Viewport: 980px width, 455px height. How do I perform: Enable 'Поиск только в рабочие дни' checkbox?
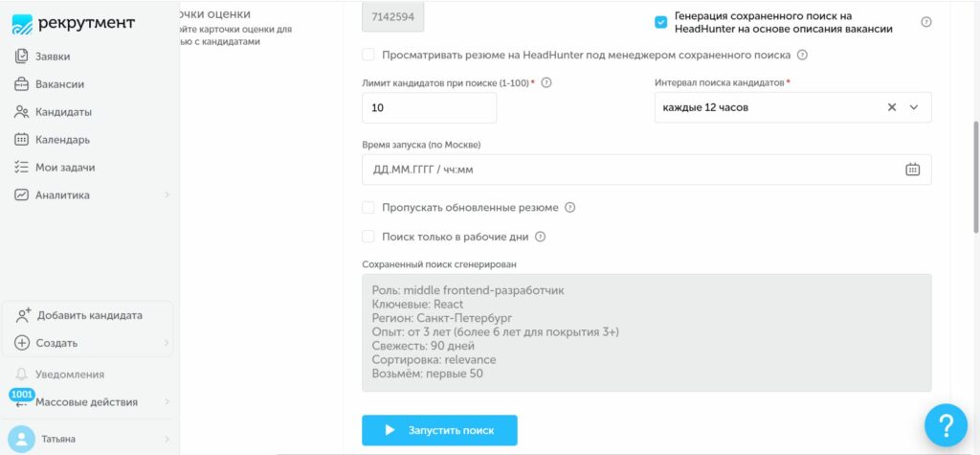click(x=368, y=237)
